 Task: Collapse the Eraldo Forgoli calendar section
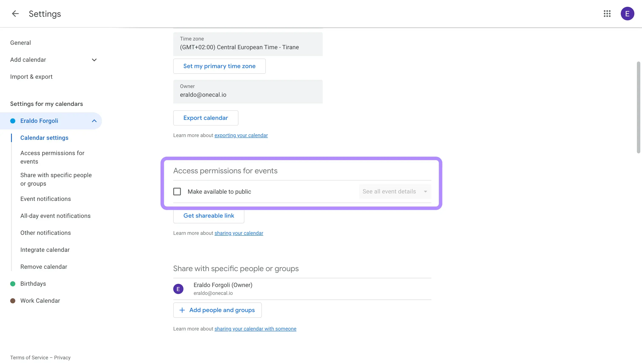click(x=94, y=121)
